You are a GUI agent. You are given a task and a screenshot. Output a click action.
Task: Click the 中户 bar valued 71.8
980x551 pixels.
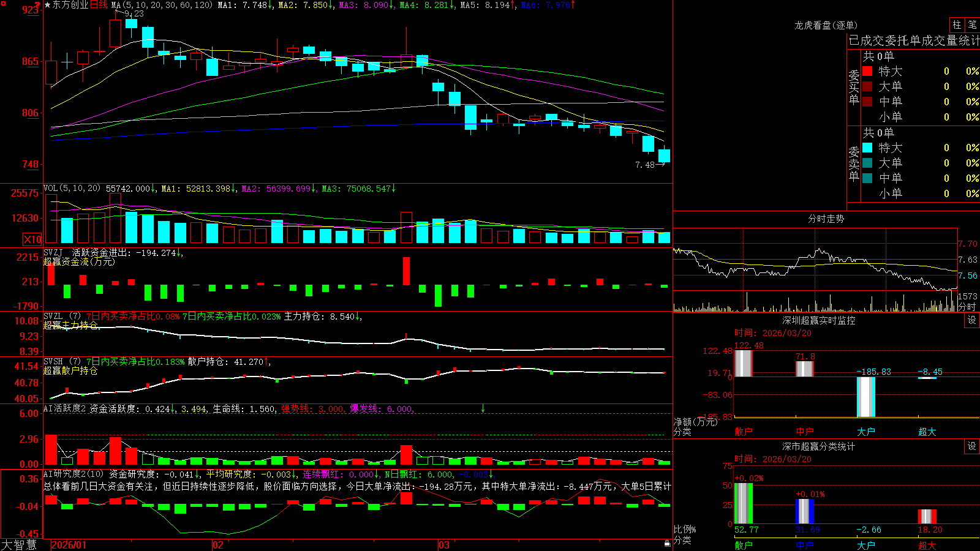pyautogui.click(x=805, y=369)
